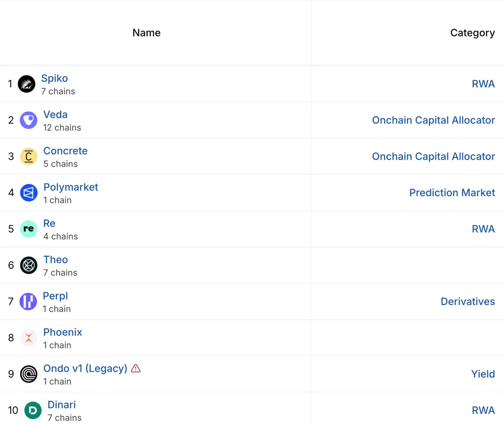Click the red warning triangle beside Ondo
The image size is (504, 428).
136,368
